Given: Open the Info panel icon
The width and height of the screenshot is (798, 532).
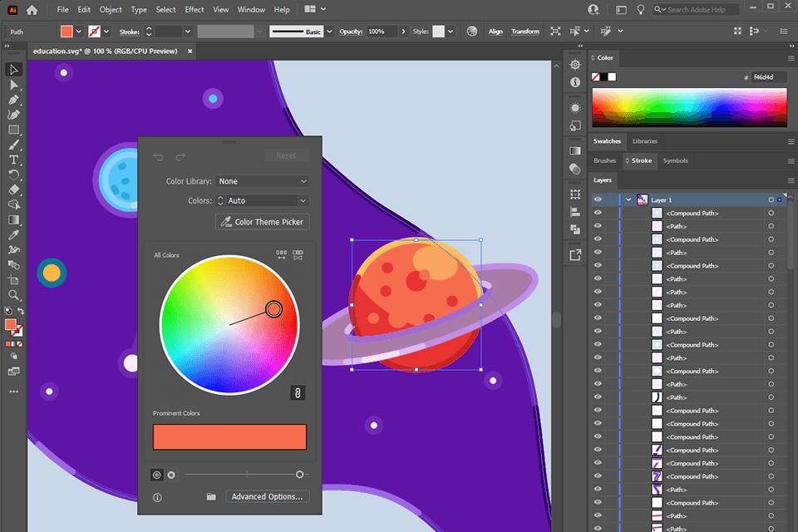Looking at the screenshot, I should (x=575, y=82).
